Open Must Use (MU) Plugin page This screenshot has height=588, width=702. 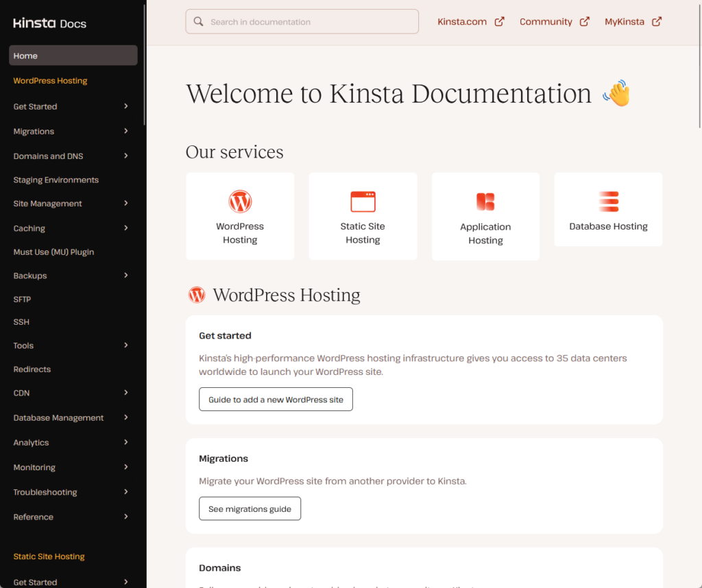53,252
